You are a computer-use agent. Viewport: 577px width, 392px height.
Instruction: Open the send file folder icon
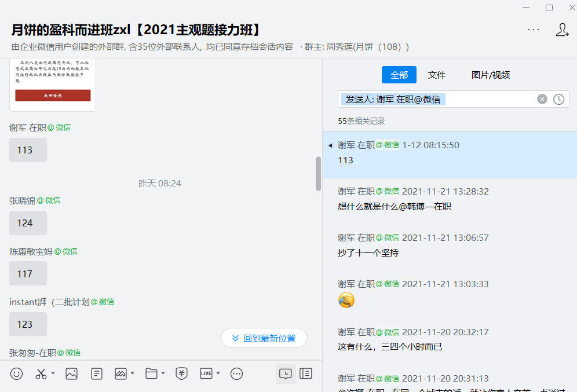pos(151,373)
